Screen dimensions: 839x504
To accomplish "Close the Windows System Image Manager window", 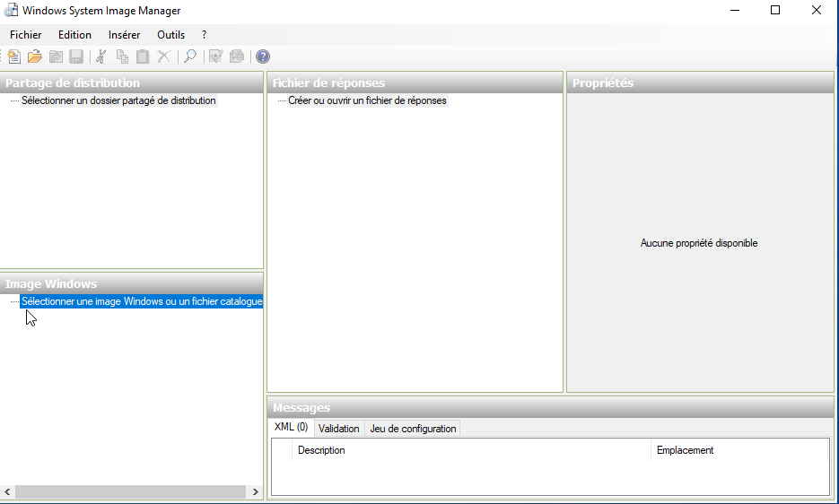I will tap(816, 10).
